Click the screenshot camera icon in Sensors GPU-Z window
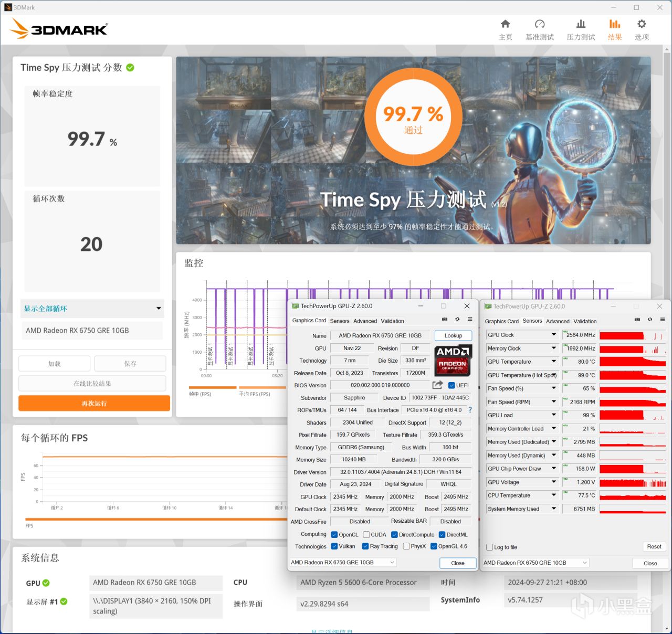 pyautogui.click(x=637, y=320)
